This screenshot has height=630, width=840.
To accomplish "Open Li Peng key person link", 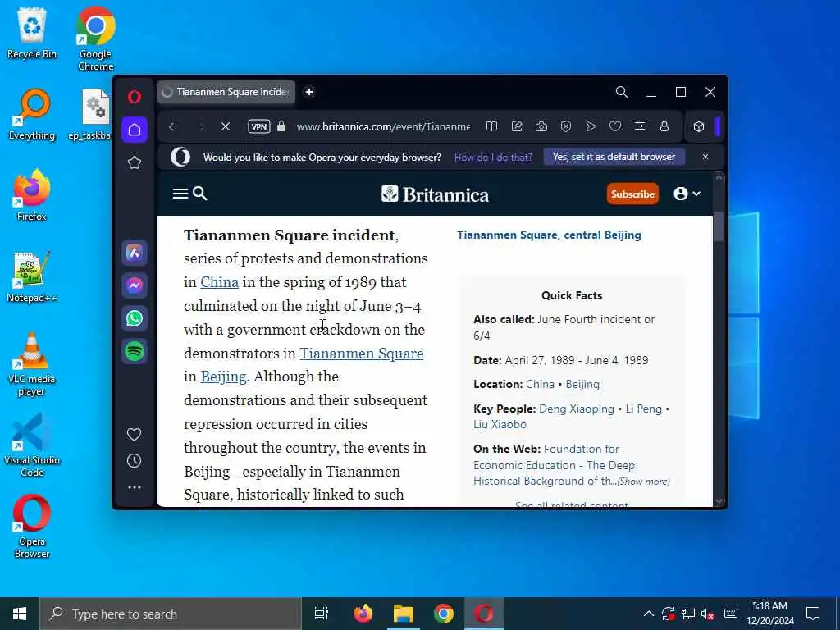I will click(644, 409).
